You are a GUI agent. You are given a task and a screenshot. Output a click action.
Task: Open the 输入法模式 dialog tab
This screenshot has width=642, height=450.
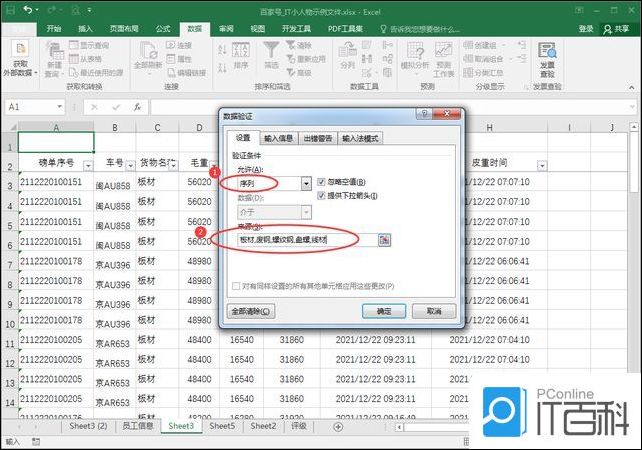[360, 138]
